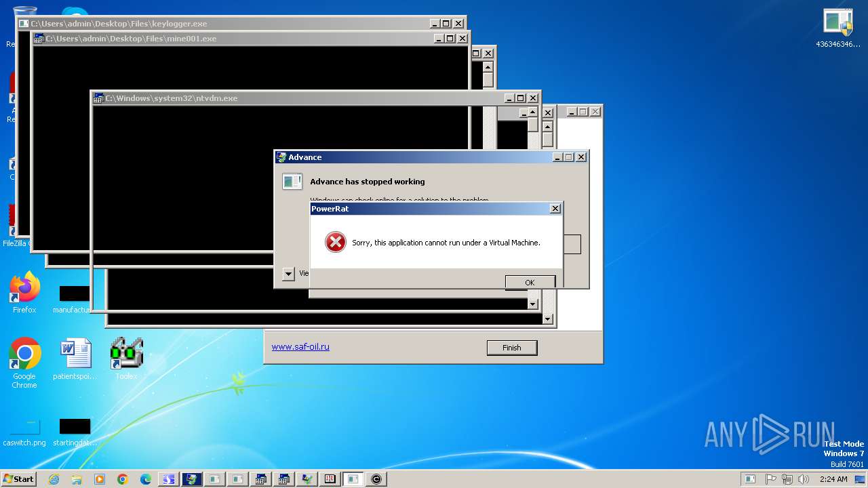Click the ntvdm.exe title bar system icon
Screen dimensions: 868x488
pos(99,98)
